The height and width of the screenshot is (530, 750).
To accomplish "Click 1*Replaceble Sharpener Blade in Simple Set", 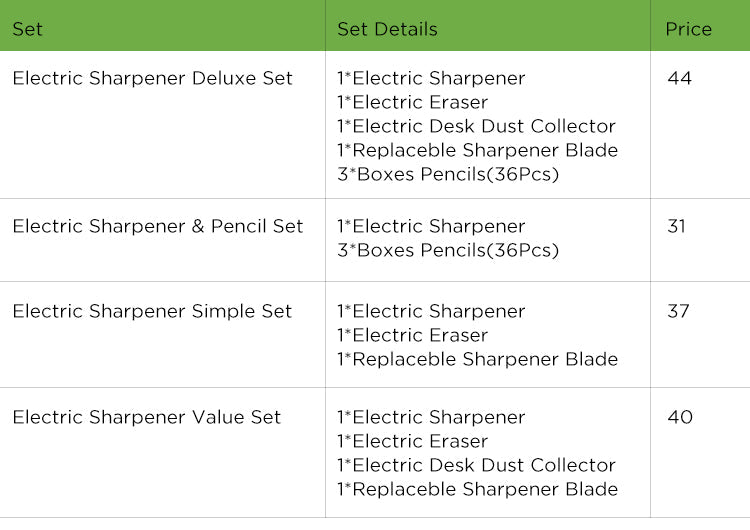I will 478,359.
